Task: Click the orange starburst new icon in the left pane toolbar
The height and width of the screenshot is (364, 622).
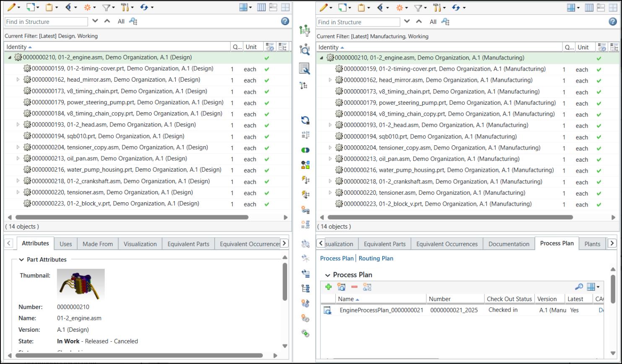Action: [87, 7]
